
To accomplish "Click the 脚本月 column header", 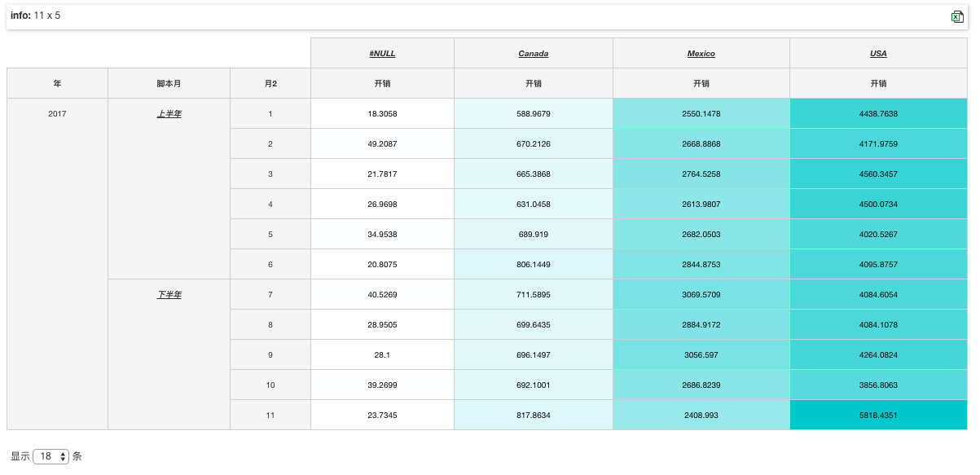I will (x=169, y=84).
